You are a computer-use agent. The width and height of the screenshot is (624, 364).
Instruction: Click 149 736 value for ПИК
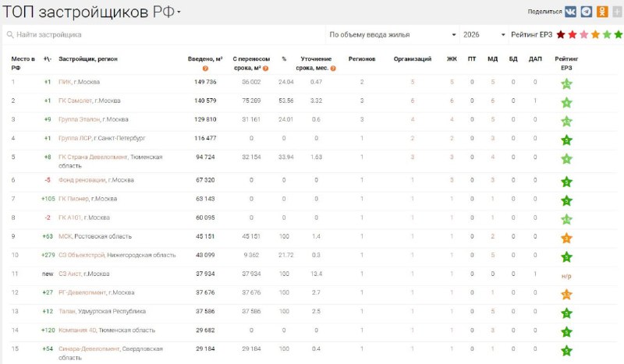pos(205,82)
